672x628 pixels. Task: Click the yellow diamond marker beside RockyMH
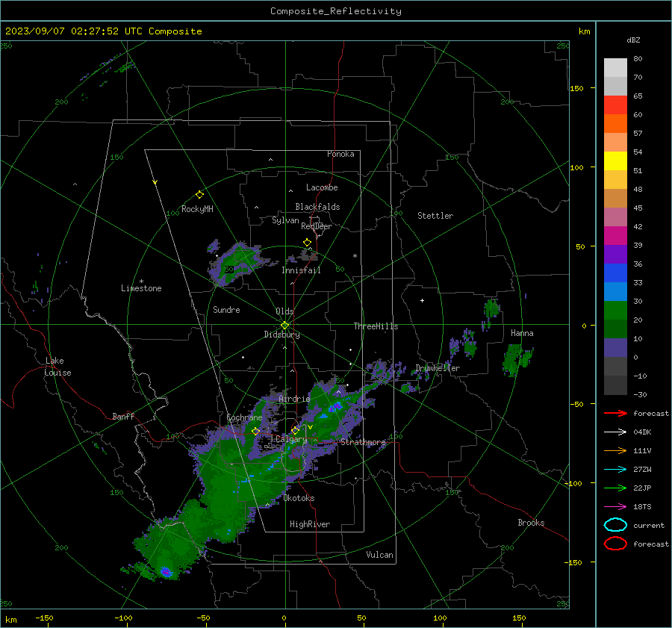pyautogui.click(x=199, y=195)
